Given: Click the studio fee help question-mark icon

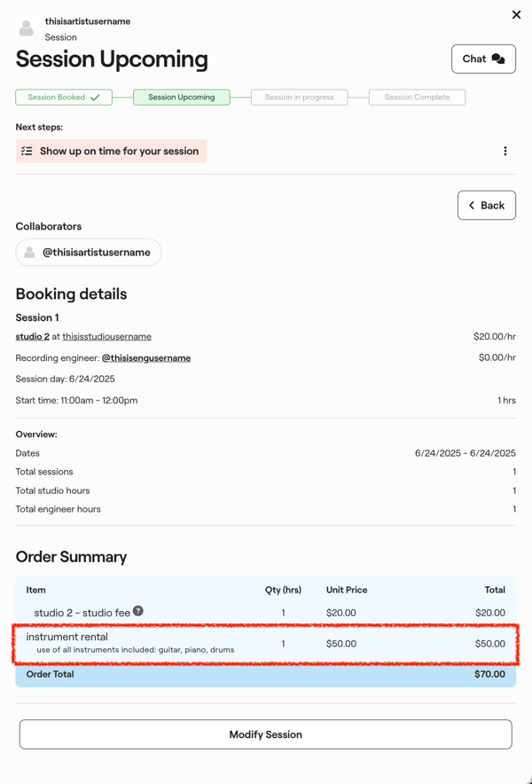Looking at the screenshot, I should point(138,611).
